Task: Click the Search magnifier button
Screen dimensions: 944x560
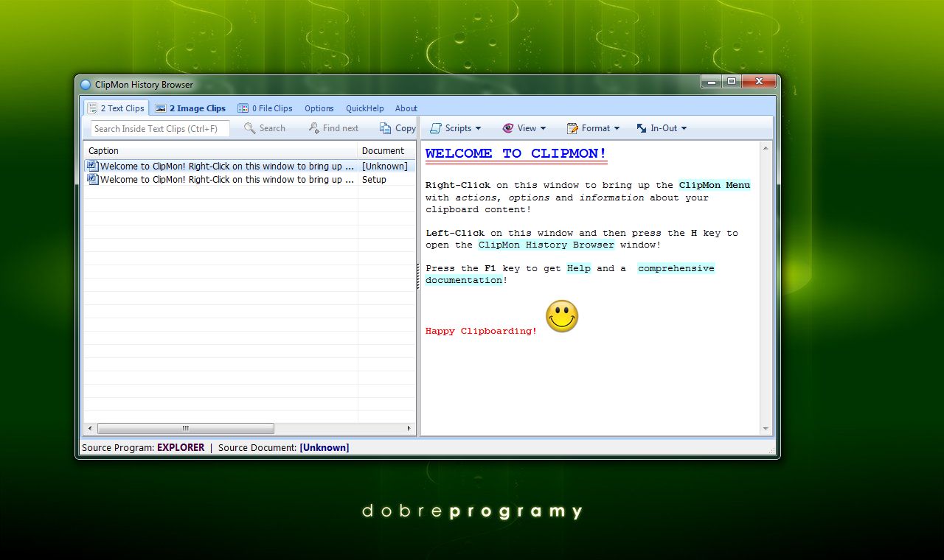Action: [x=265, y=128]
